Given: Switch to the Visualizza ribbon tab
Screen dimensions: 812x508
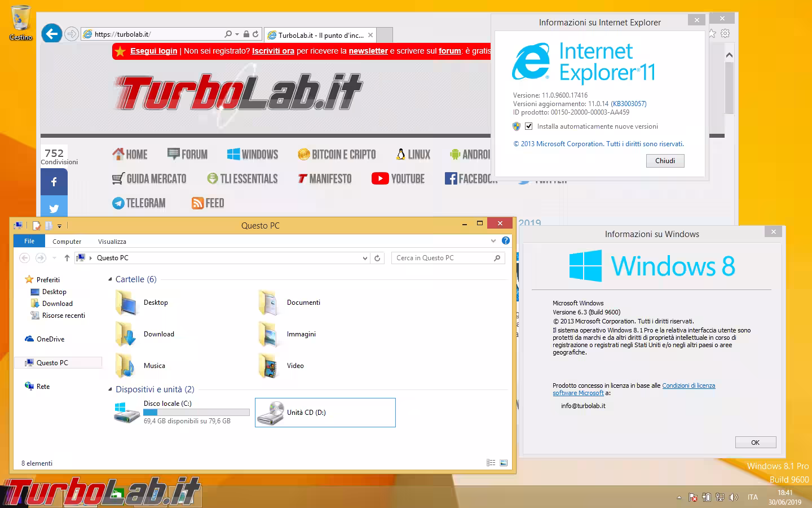Looking at the screenshot, I should tap(112, 241).
